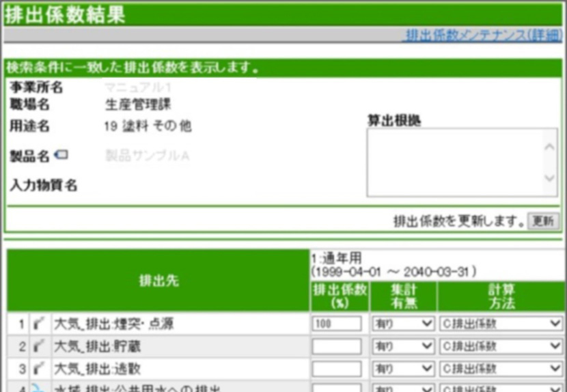Open 計算方法 dropdown for 大気_排出:煙突・点源

tap(501, 323)
